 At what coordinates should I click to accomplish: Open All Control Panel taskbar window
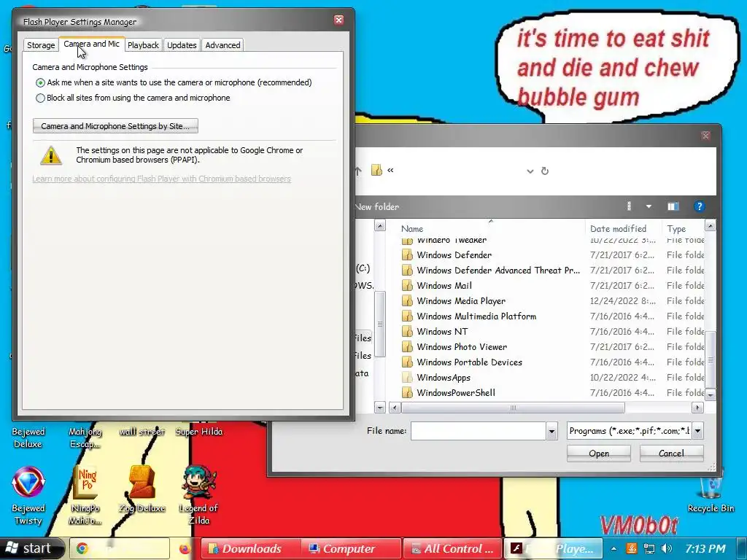(x=452, y=548)
